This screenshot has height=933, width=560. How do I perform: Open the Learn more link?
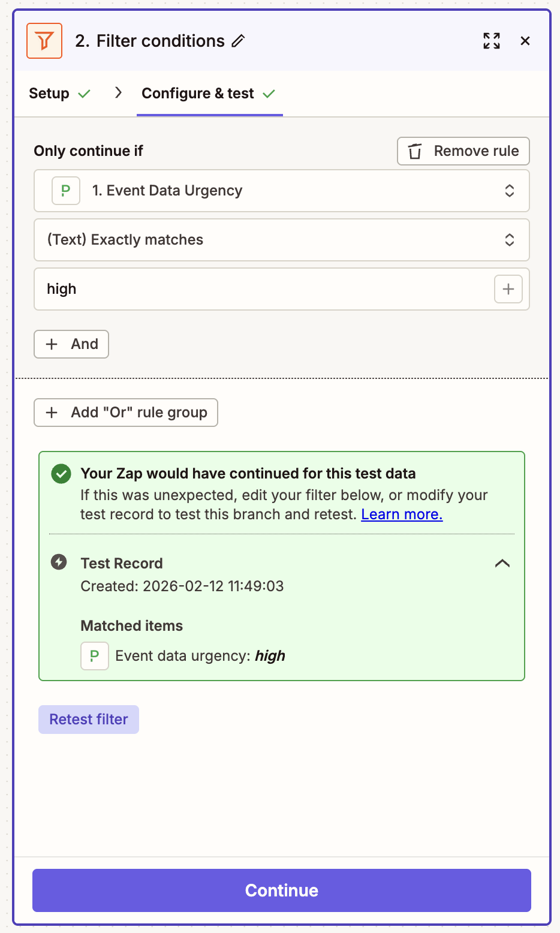click(x=401, y=514)
